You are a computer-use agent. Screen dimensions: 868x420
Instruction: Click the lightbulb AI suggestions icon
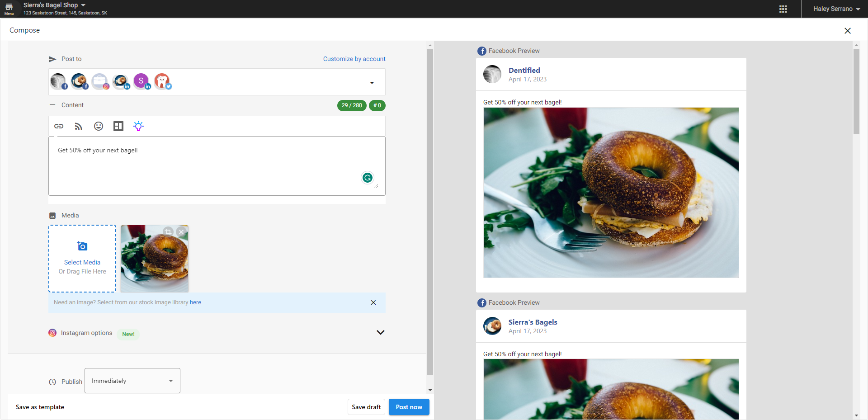click(138, 126)
